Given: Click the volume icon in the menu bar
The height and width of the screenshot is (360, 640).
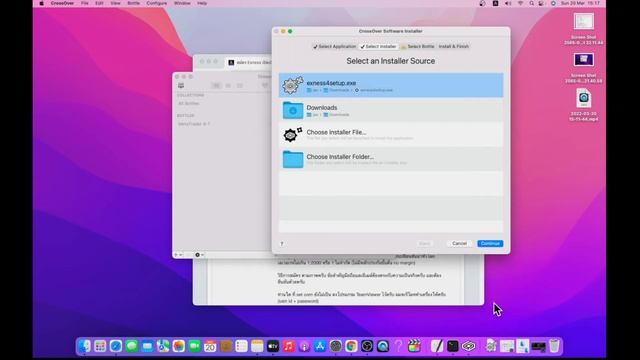Looking at the screenshot, I should [x=508, y=3].
